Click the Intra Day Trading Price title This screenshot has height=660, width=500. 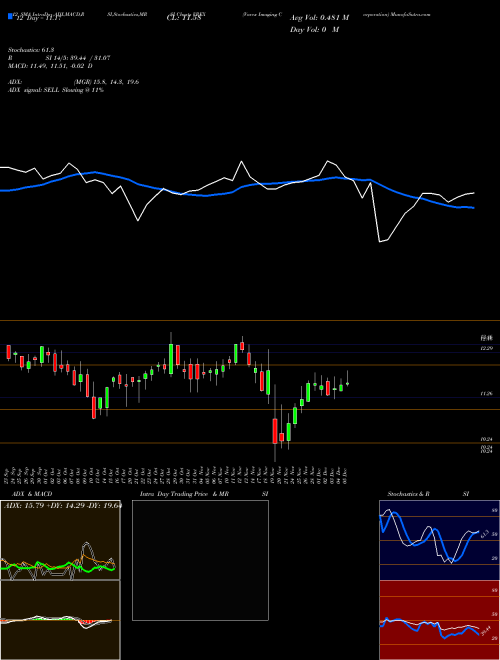184,494
